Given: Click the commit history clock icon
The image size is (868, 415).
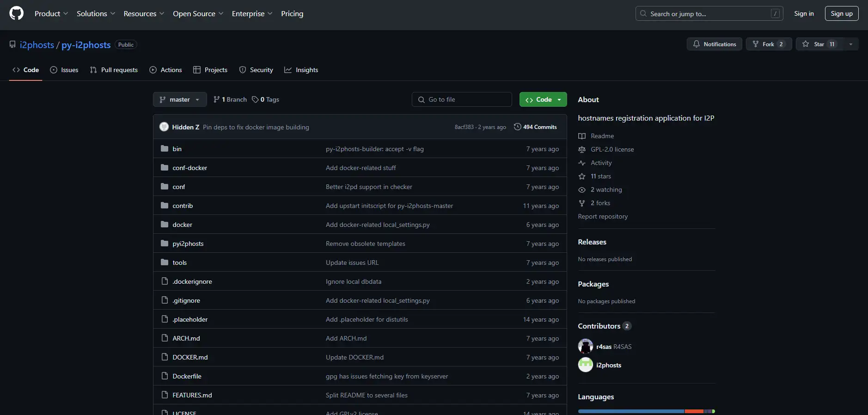Looking at the screenshot, I should point(518,127).
